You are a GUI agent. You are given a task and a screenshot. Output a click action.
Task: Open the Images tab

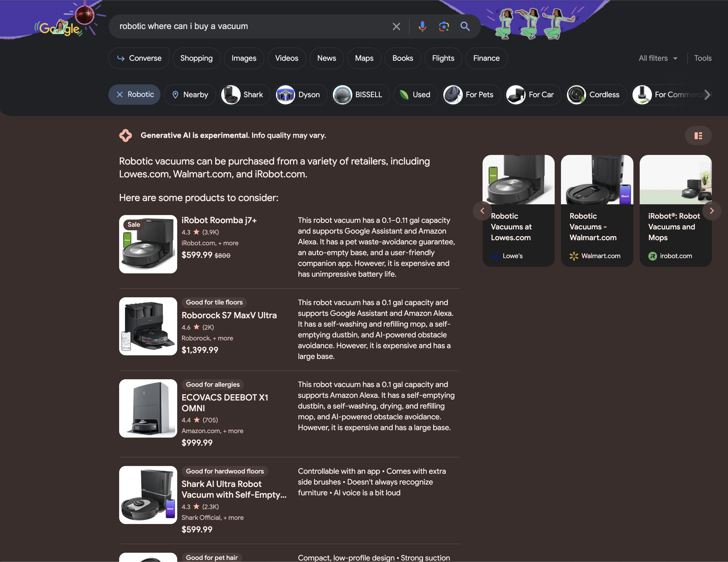pyautogui.click(x=244, y=58)
